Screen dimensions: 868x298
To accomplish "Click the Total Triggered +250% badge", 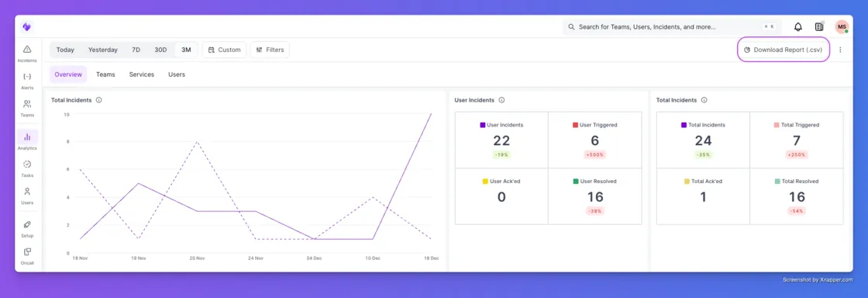I will 797,155.
